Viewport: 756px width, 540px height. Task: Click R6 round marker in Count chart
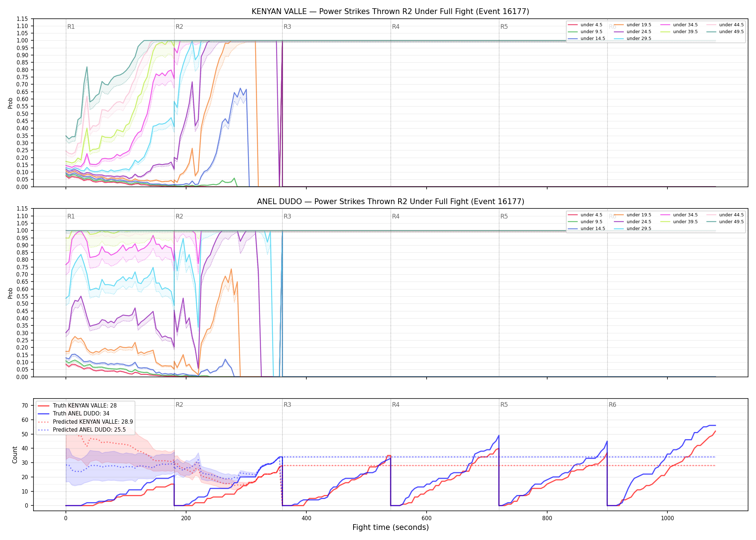tap(612, 405)
